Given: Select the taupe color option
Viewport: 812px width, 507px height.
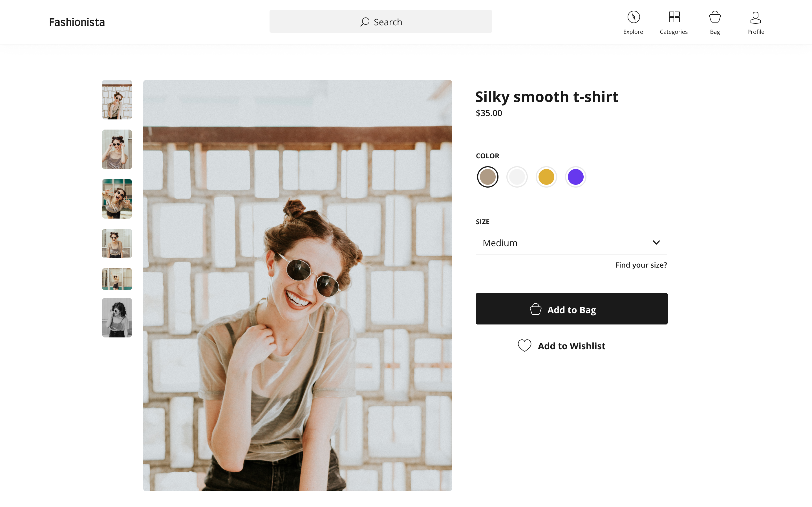Looking at the screenshot, I should [487, 177].
